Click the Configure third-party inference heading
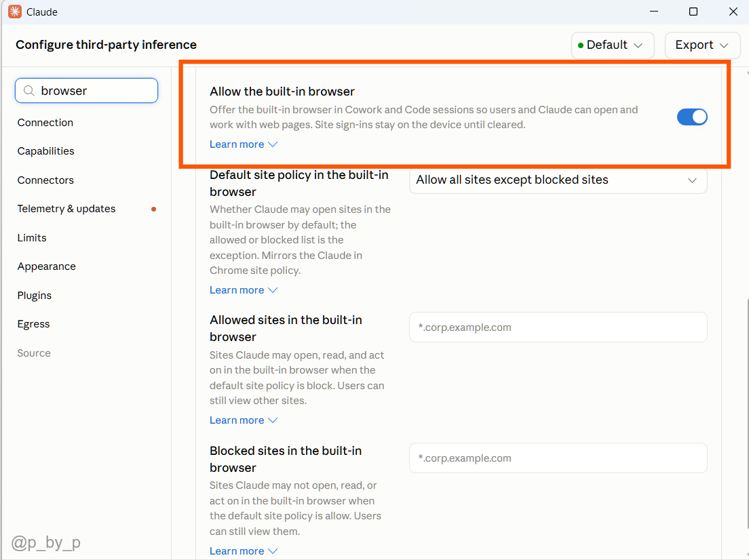Viewport: 749px width, 560px height. point(106,45)
